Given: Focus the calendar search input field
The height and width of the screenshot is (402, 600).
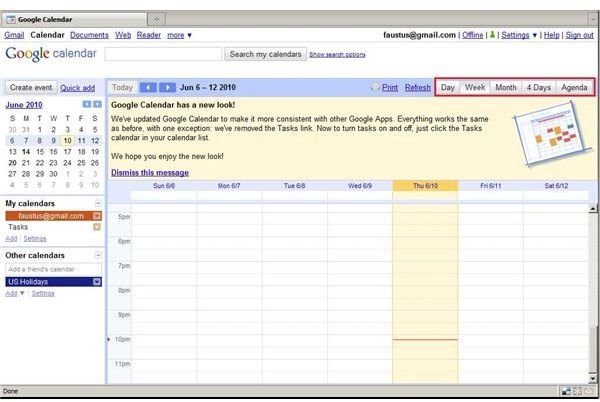Looking at the screenshot, I should pyautogui.click(x=163, y=54).
